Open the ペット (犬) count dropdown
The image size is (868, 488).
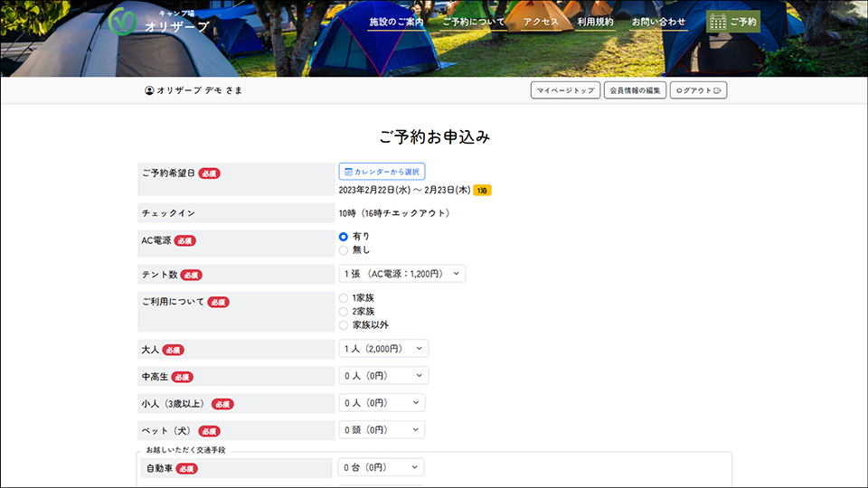click(382, 430)
